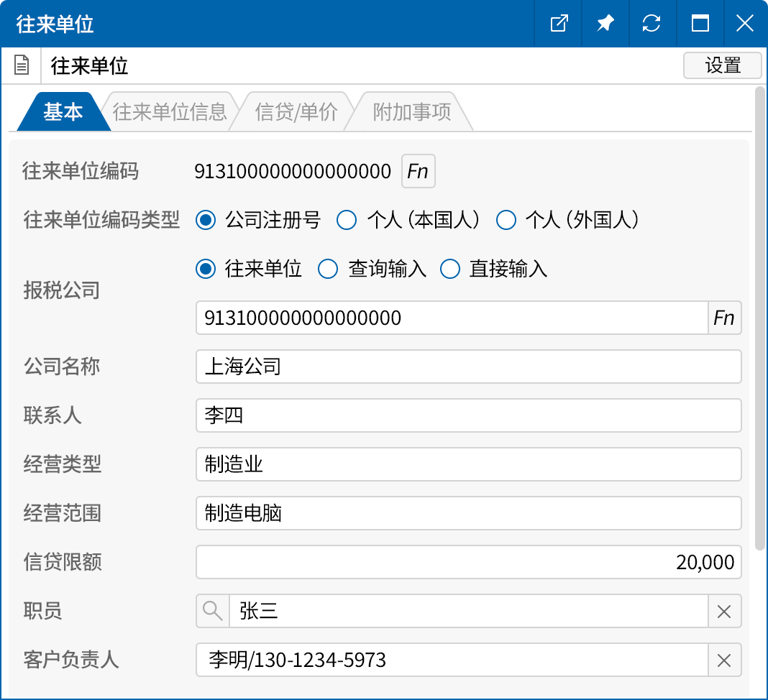Clear the 客户负责人 field with X

tap(724, 660)
